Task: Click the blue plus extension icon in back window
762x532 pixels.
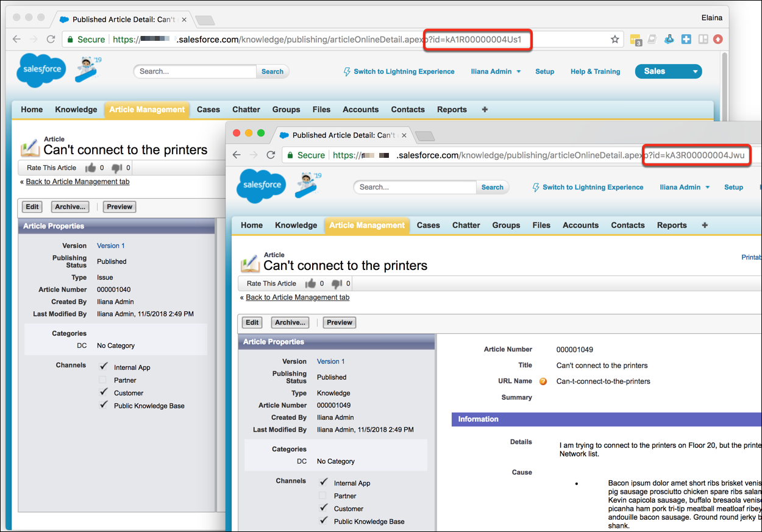Action: (686, 39)
